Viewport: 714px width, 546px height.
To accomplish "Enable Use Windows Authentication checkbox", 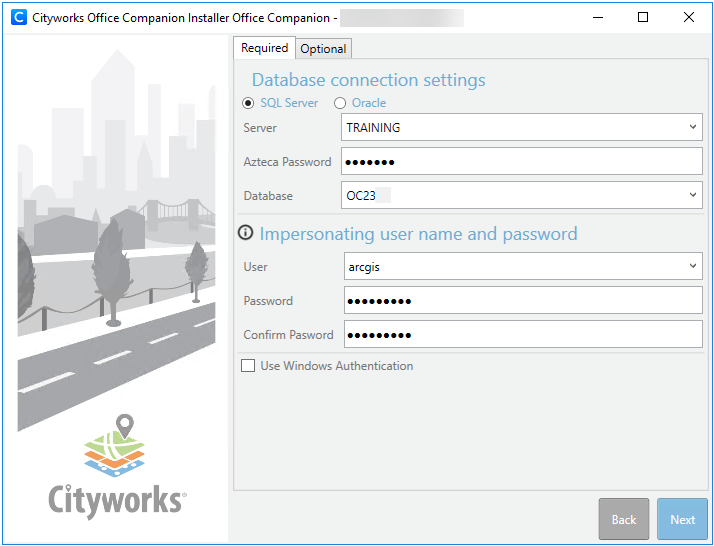I will 248,366.
